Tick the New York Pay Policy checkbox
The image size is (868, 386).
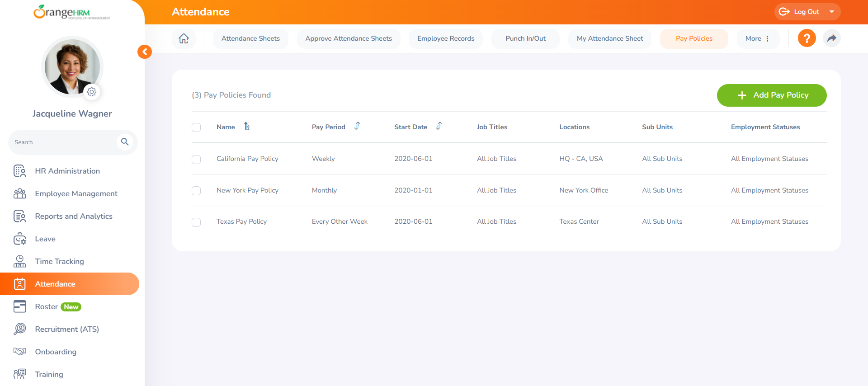click(196, 191)
